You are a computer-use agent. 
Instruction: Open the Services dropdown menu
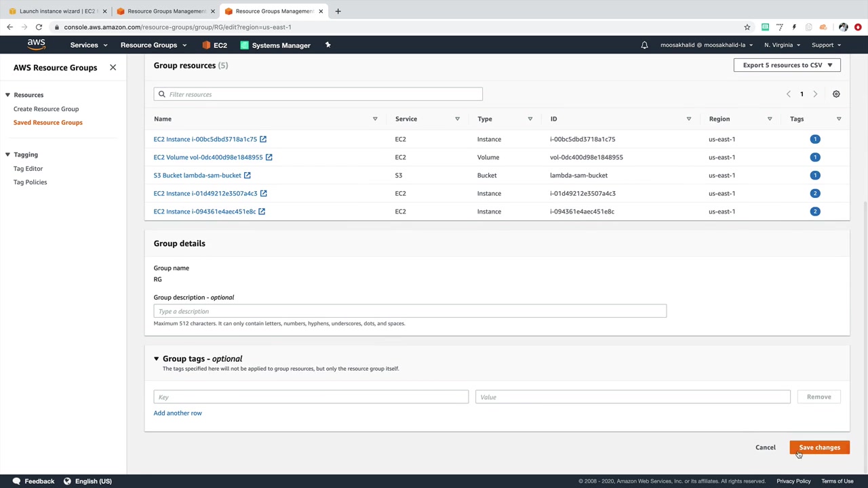pos(89,45)
